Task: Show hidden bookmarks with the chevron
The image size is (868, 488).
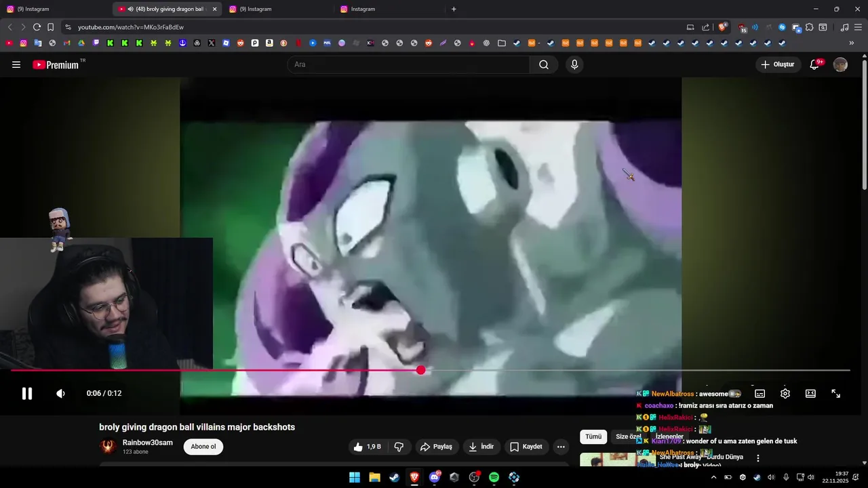Action: [852, 43]
